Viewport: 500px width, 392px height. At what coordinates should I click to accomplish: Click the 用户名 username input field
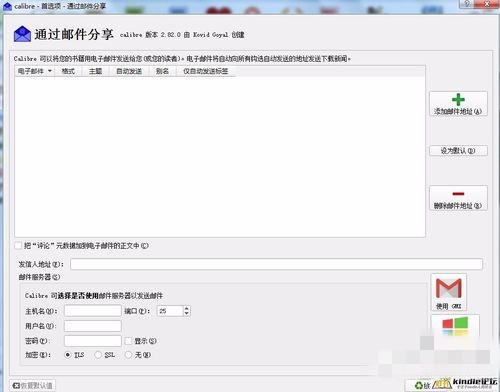[93, 326]
